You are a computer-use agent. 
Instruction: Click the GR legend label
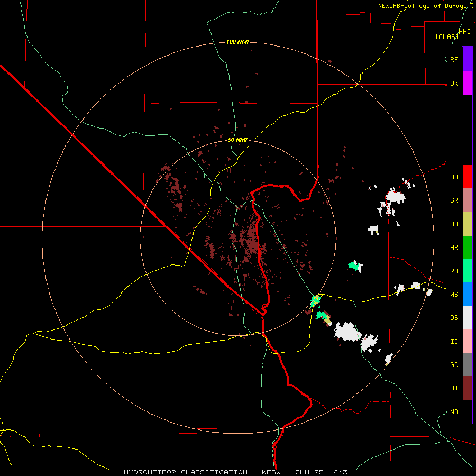(454, 200)
